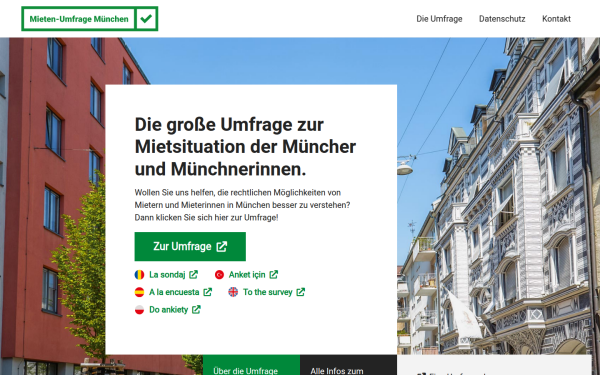Switch to the Über die Umfrage tab

point(251,365)
